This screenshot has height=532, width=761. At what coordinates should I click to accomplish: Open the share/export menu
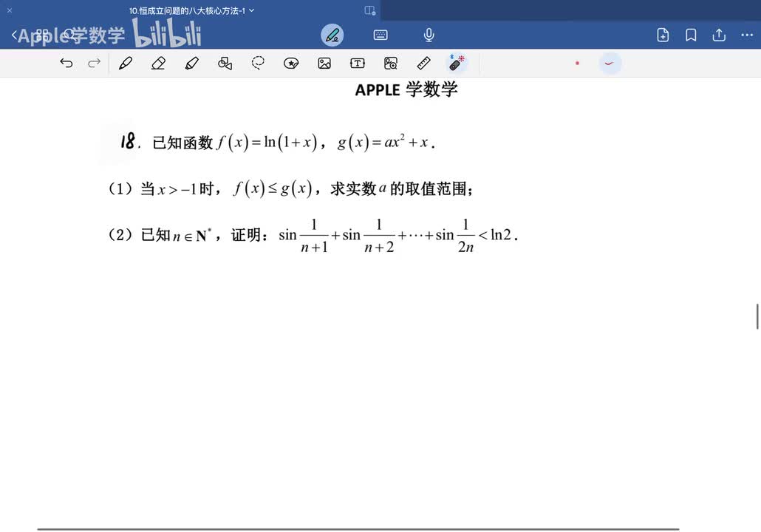(x=719, y=35)
